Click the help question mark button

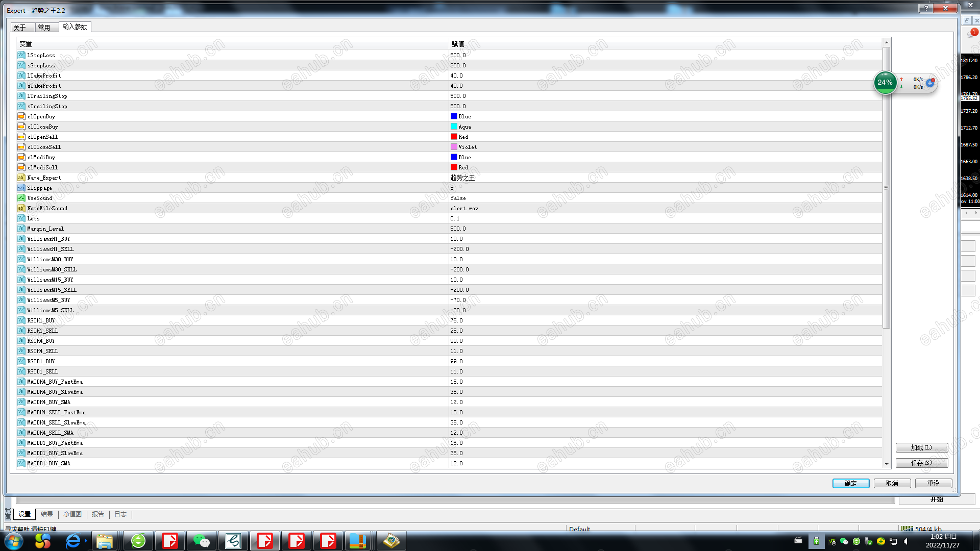pos(926,8)
